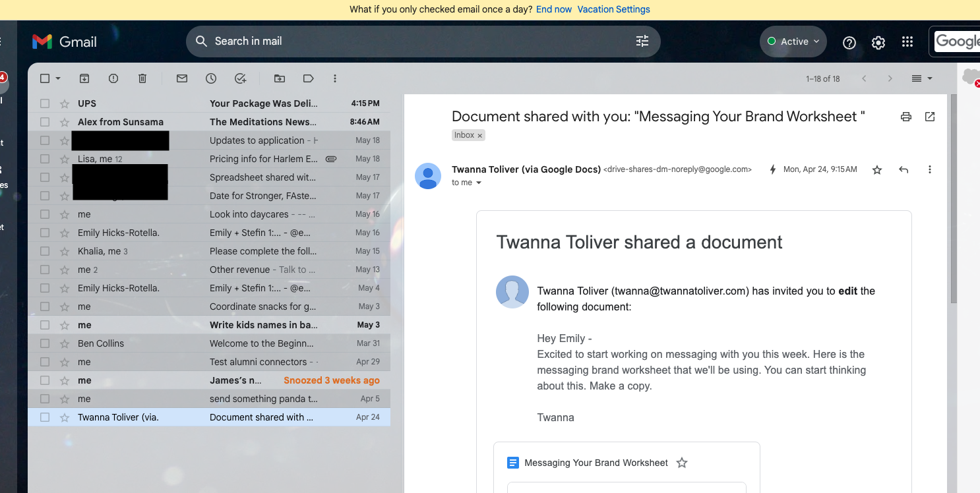The height and width of the screenshot is (493, 980).
Task: Mark as unread with the envelope icon
Action: pyautogui.click(x=182, y=78)
